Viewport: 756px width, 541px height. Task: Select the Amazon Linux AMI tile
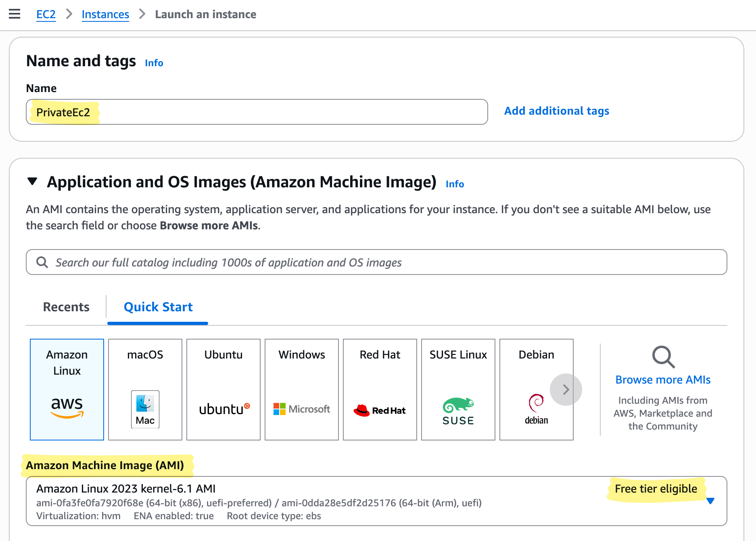[x=67, y=389]
